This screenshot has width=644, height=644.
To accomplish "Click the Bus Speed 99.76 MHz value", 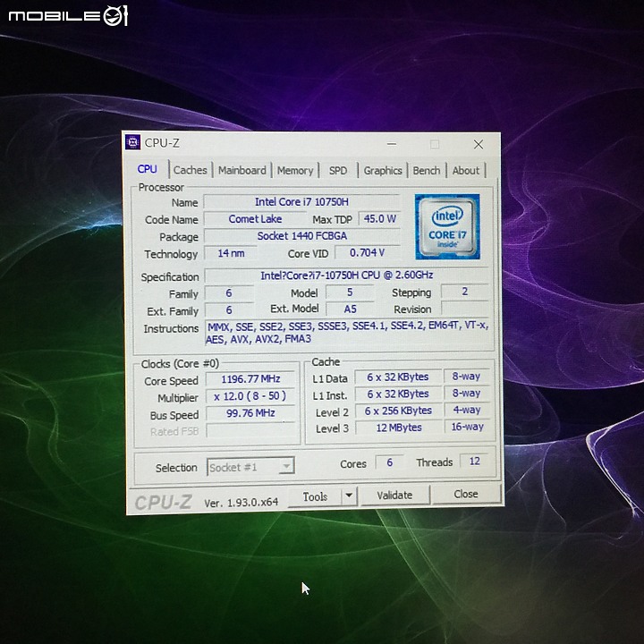I will tap(250, 413).
